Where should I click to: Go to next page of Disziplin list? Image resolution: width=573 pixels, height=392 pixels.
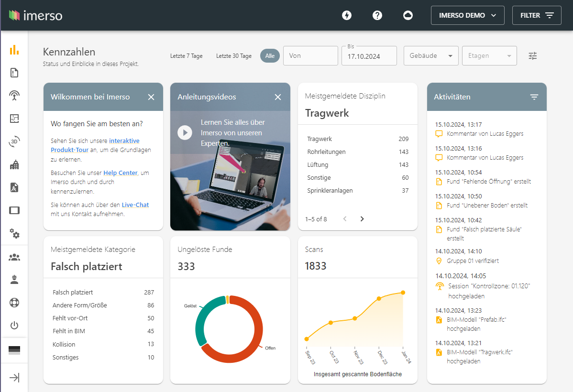pyautogui.click(x=362, y=219)
